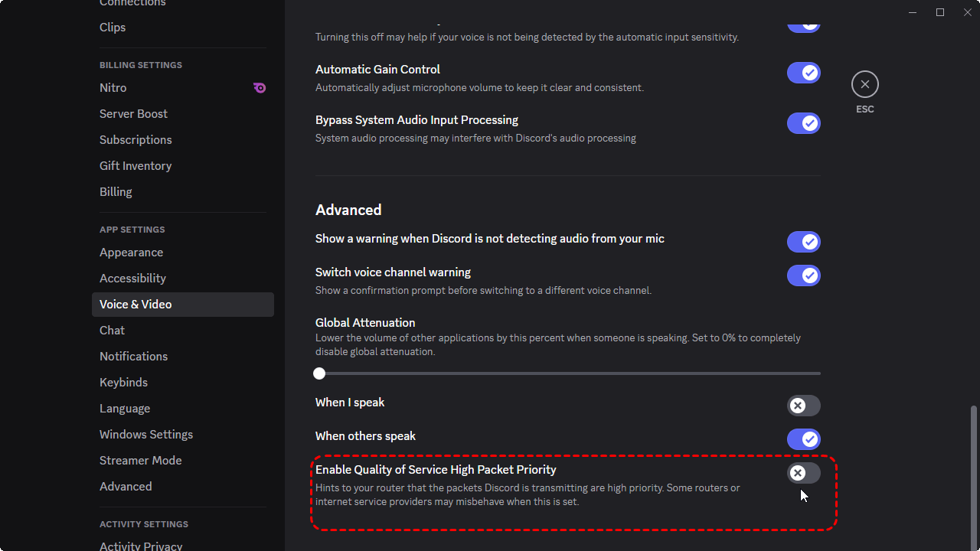Go to Keybinds settings
Viewport: 980px width, 551px height.
click(x=123, y=383)
